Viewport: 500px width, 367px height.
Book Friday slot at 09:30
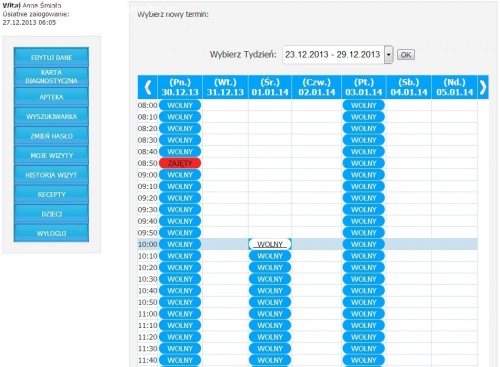[364, 210]
